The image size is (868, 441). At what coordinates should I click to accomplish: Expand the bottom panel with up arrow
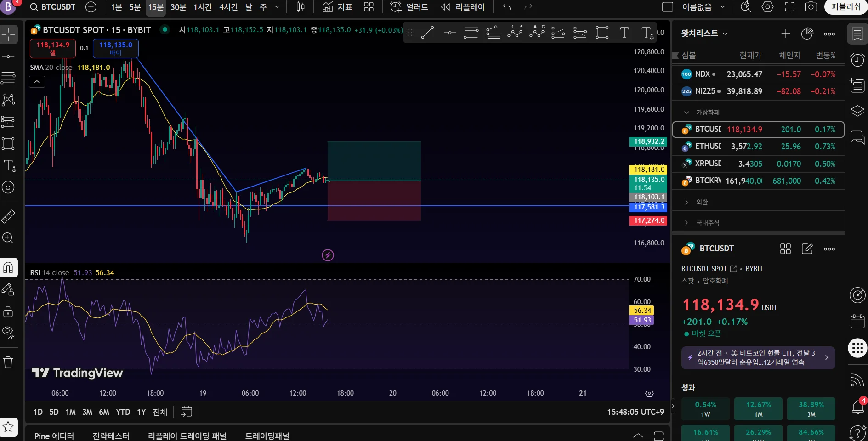638,435
